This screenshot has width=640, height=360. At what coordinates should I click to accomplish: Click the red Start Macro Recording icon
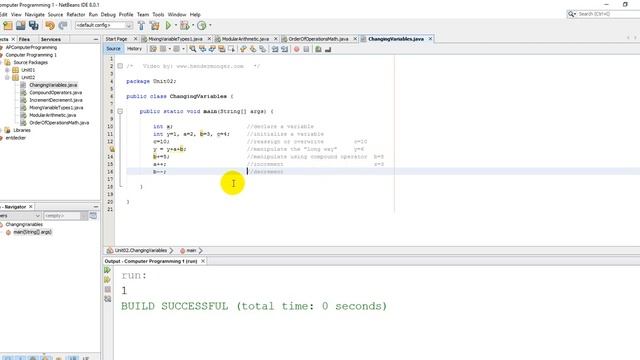pos(297,49)
